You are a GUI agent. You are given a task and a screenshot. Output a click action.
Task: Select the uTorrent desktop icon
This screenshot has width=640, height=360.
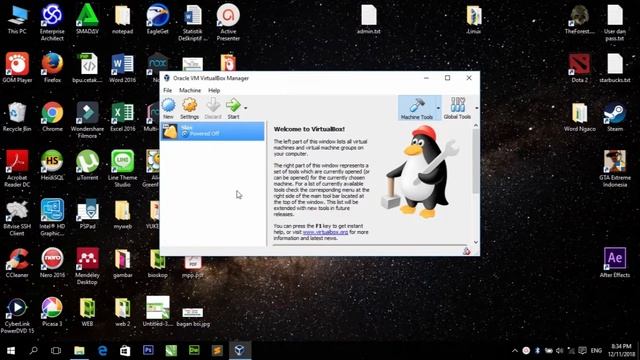pos(87,165)
